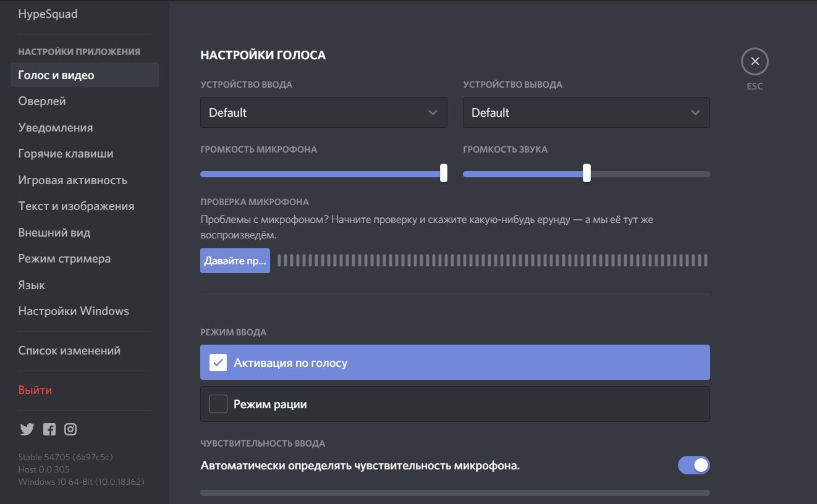Enable the Активация по голосу checkbox
This screenshot has height=504, width=817.
(x=218, y=363)
